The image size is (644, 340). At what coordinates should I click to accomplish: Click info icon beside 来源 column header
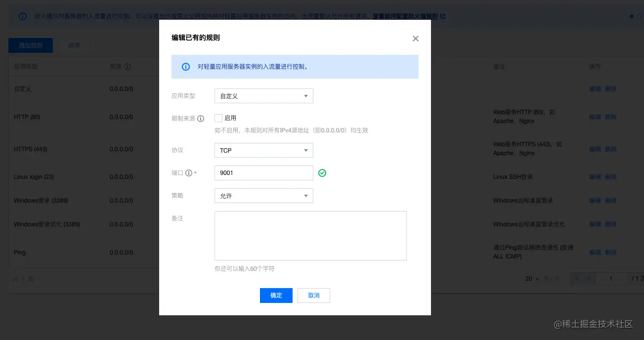pyautogui.click(x=128, y=66)
